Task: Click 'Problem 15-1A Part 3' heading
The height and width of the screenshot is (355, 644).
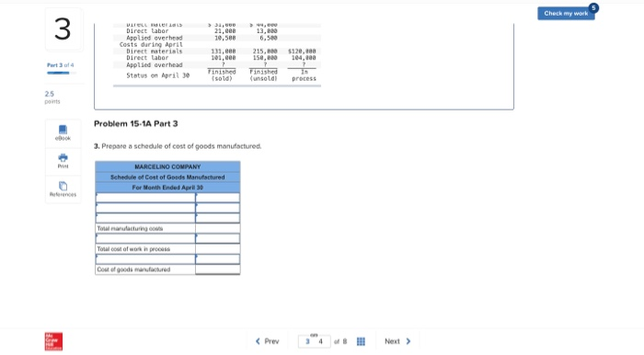Action: point(136,124)
